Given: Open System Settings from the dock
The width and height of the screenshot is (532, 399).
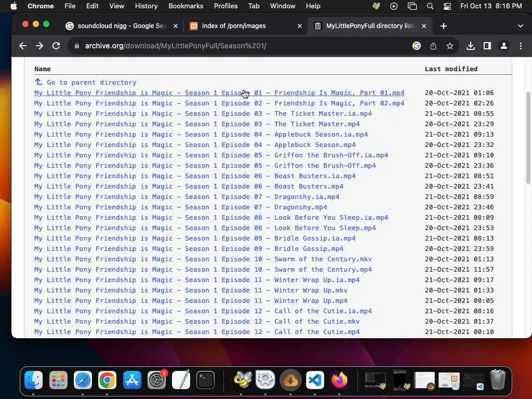Looking at the screenshot, I should [156, 380].
